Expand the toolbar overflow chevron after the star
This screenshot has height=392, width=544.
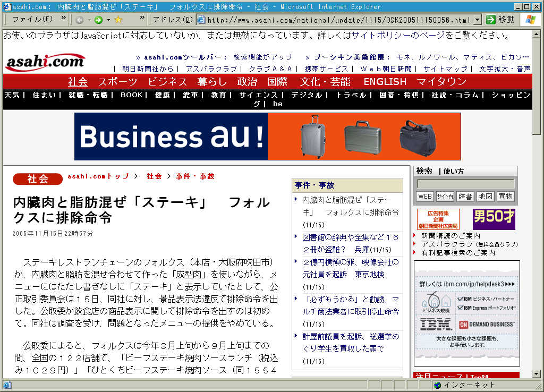click(142, 18)
